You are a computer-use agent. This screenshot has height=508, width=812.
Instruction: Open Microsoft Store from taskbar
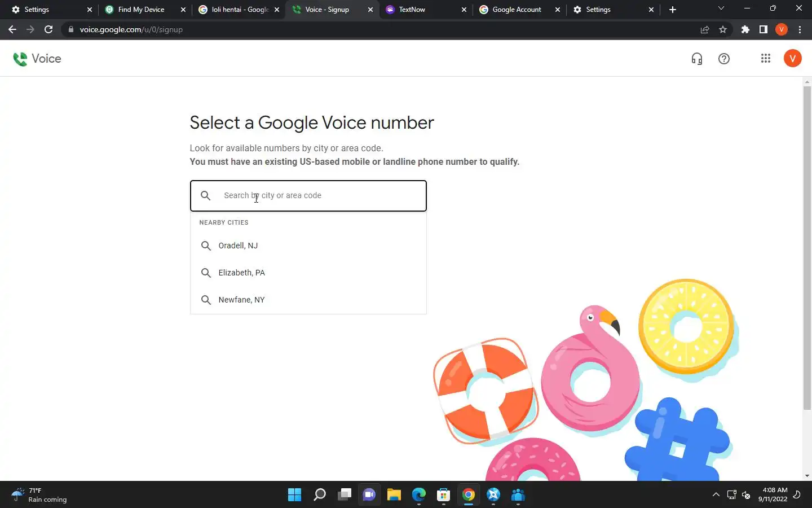coord(444,495)
